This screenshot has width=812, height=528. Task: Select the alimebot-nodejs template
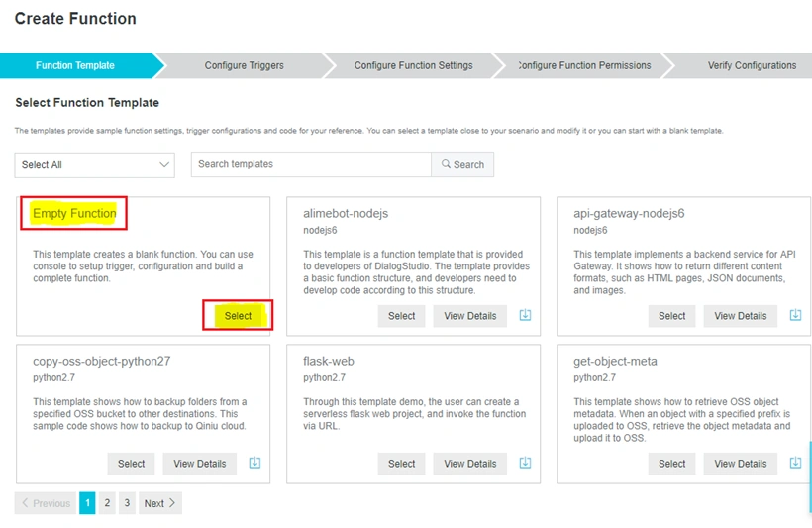click(x=401, y=316)
